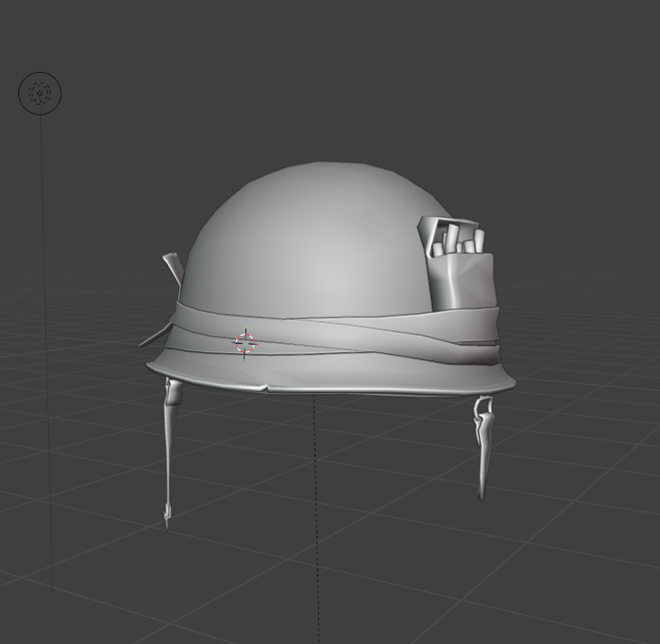Screen dimensions: 660x644
Task: Select the point lamp object icon
Action: pyautogui.click(x=40, y=93)
